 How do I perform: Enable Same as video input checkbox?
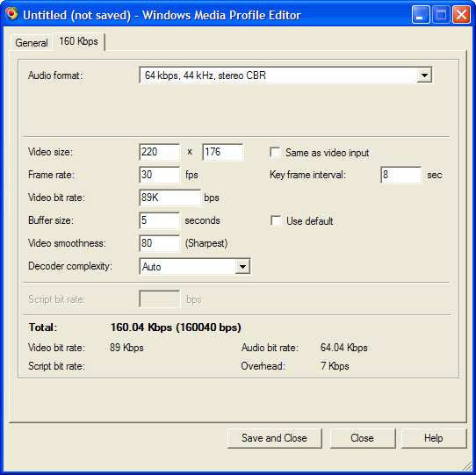(x=276, y=153)
